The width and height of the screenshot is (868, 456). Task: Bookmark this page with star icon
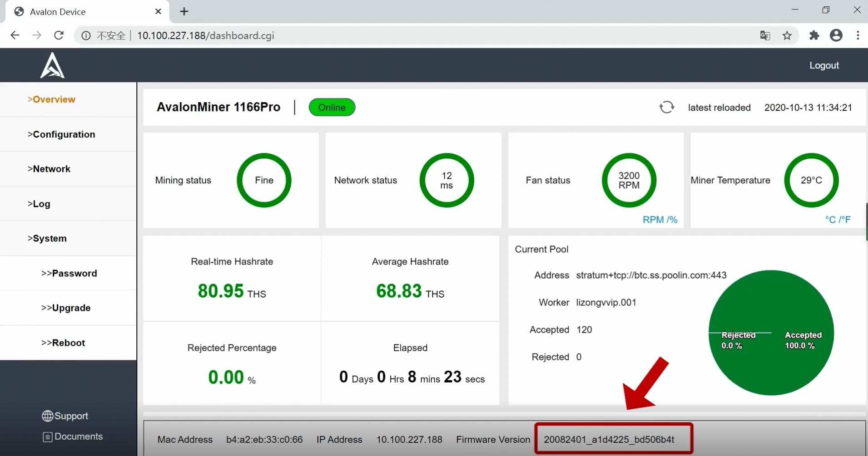[787, 35]
